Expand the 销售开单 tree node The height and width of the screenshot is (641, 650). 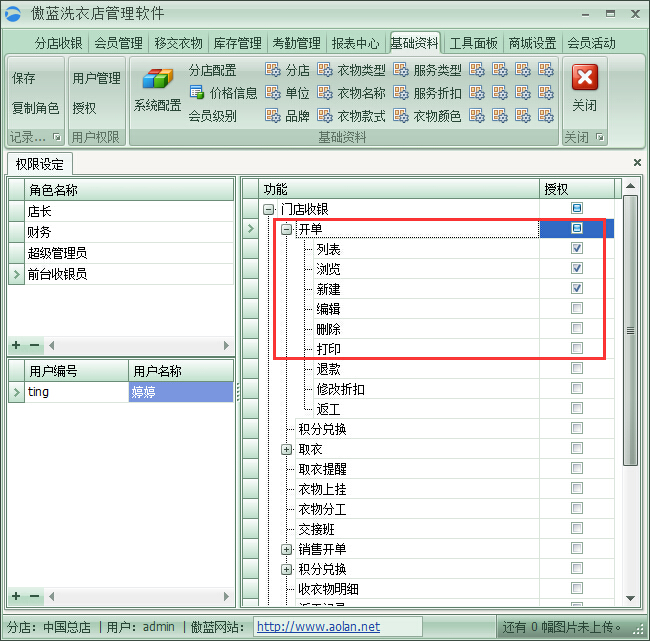click(x=287, y=549)
